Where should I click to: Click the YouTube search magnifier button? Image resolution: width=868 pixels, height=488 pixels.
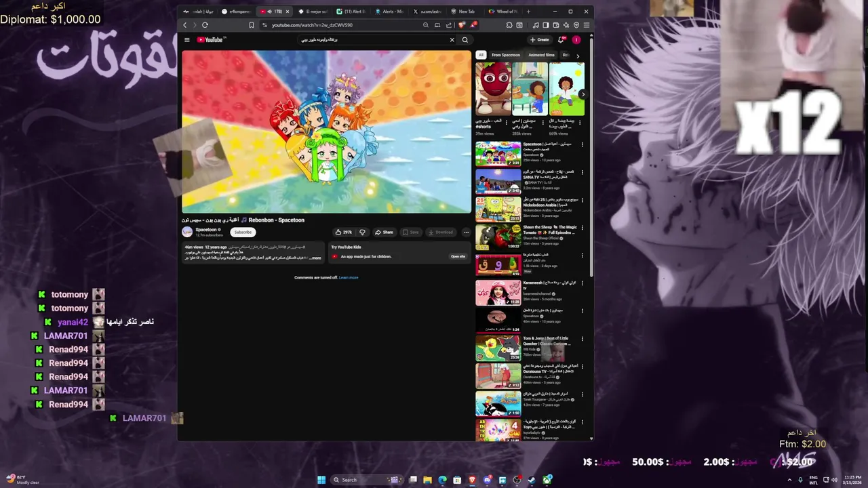pos(465,39)
